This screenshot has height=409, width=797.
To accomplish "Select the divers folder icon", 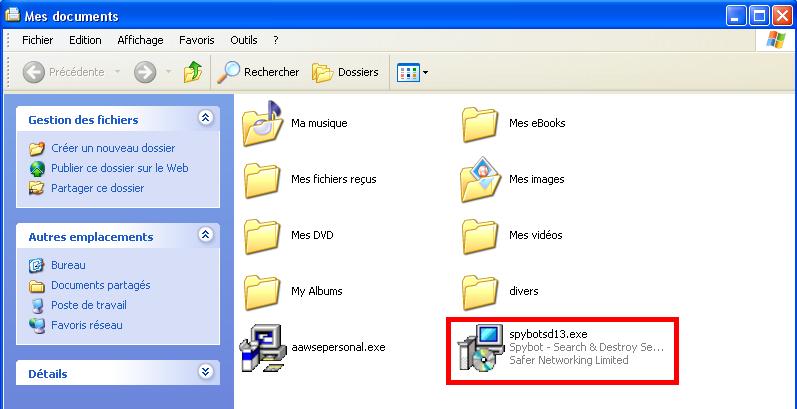I will [481, 292].
